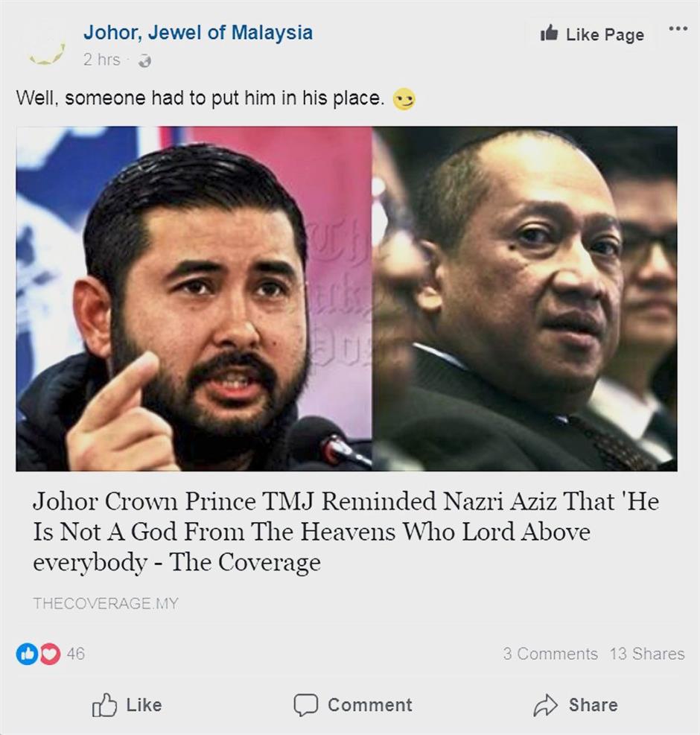Toggle Like on this post
The image size is (700, 735).
[x=127, y=704]
